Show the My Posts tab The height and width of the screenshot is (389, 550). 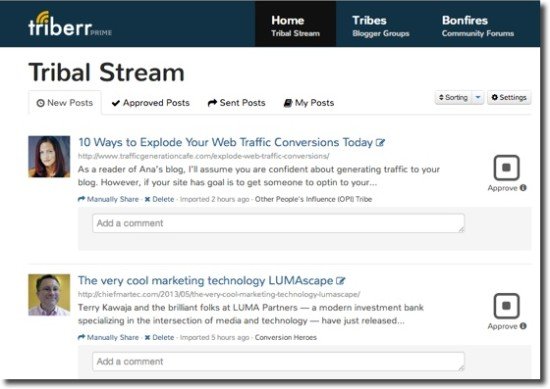coord(309,103)
